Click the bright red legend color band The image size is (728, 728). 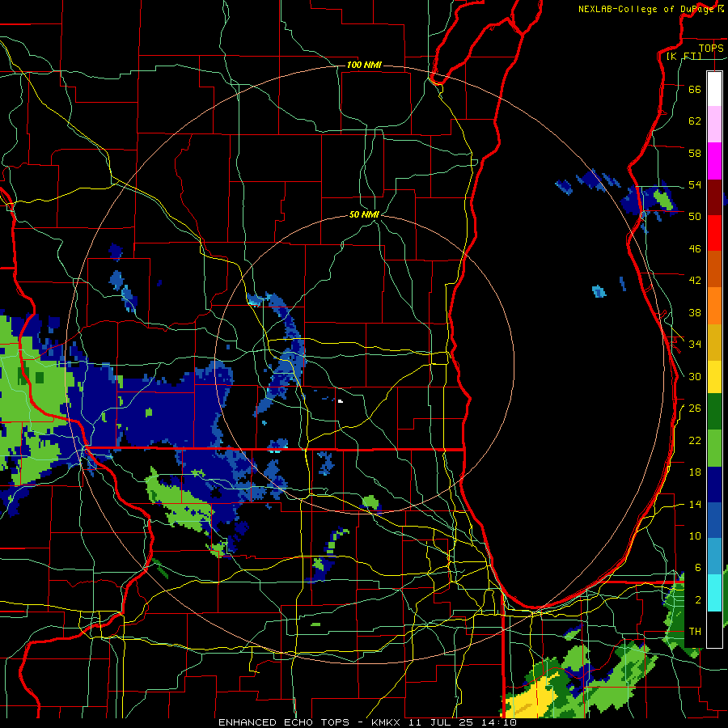click(714, 233)
